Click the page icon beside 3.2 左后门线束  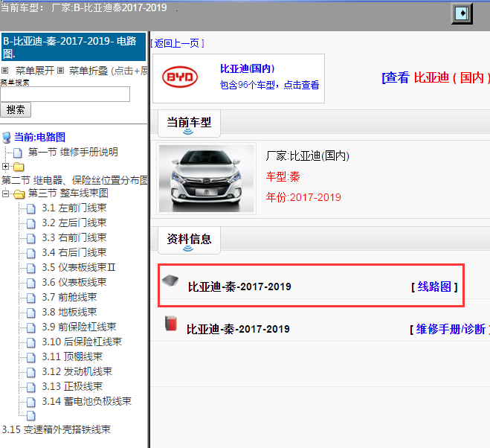coord(31,223)
